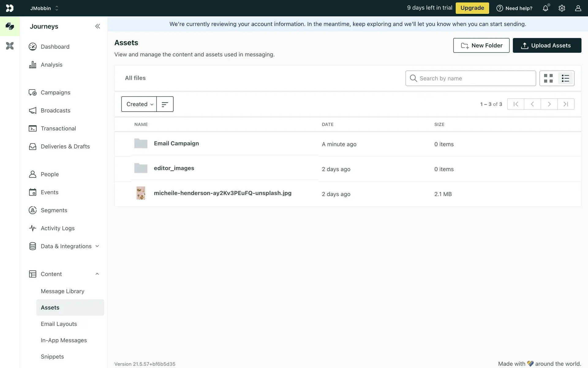Viewport: 588px width, 368px height.
Task: Open the JMobbin workspace switcher
Action: tap(44, 8)
